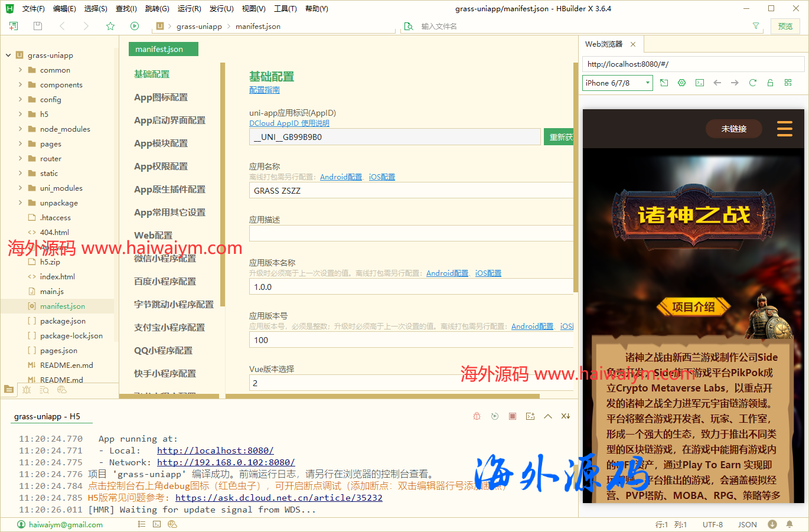Refresh the browser preview page

point(752,82)
